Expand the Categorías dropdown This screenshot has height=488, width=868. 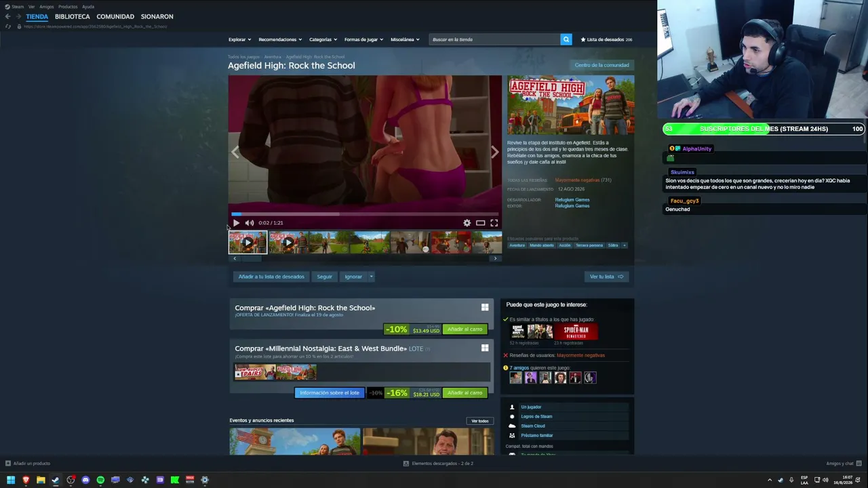click(x=323, y=39)
